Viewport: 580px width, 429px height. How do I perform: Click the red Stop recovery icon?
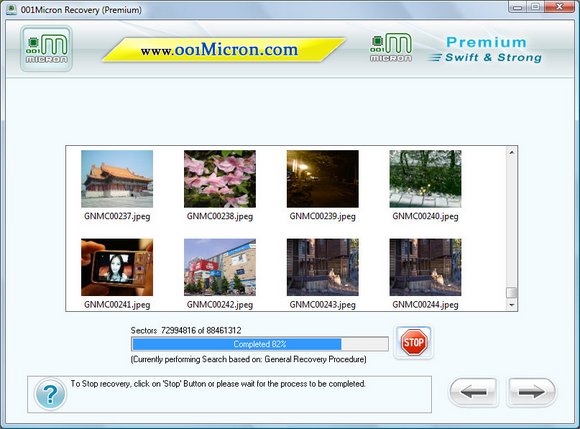tap(413, 342)
